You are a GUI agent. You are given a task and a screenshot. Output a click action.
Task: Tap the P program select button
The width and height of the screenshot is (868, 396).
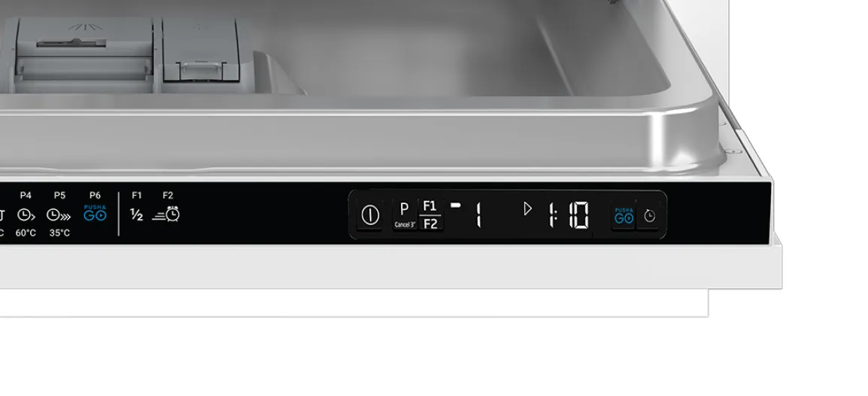405,215
